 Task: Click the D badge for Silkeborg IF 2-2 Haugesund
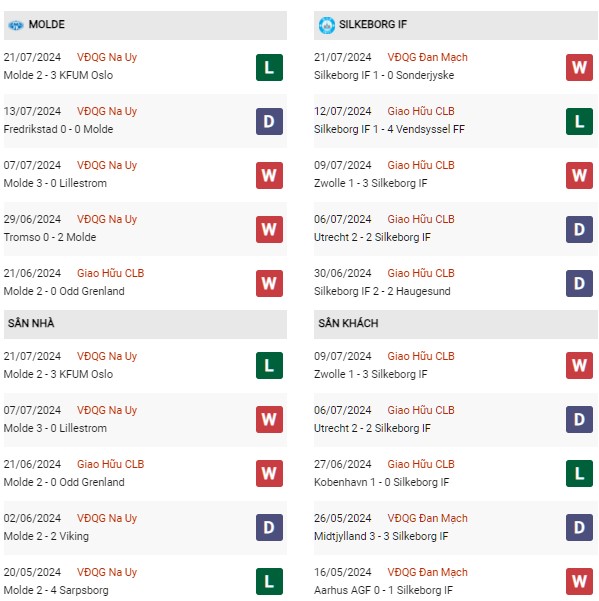tap(579, 284)
